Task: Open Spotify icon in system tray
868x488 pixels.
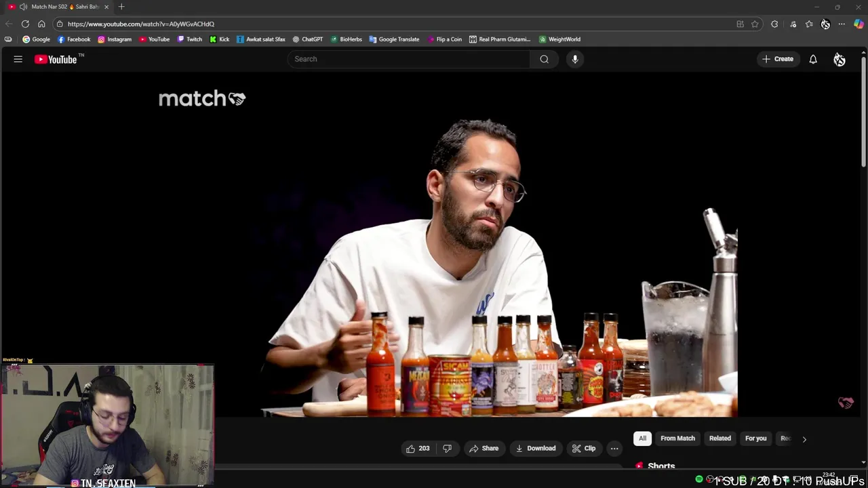Action: point(699,479)
